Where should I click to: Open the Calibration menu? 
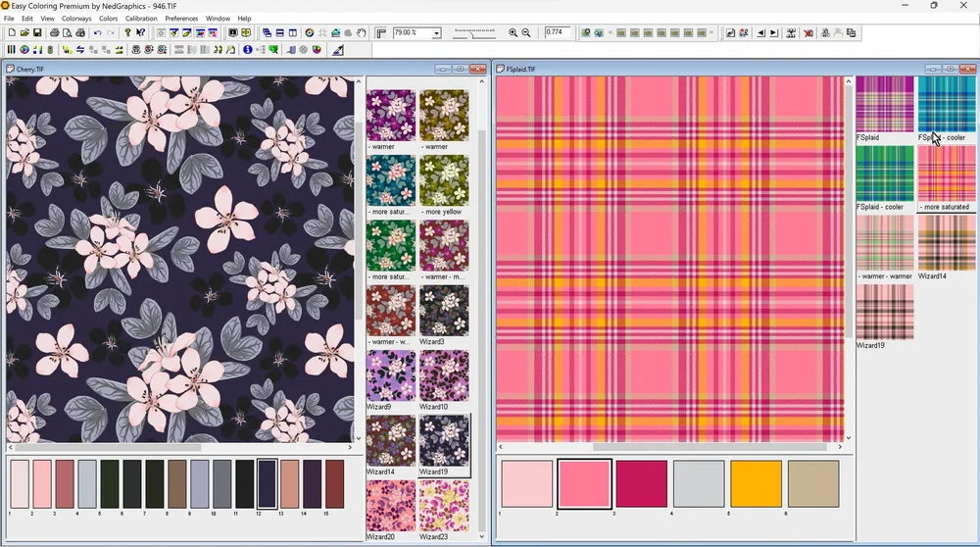[x=141, y=19]
